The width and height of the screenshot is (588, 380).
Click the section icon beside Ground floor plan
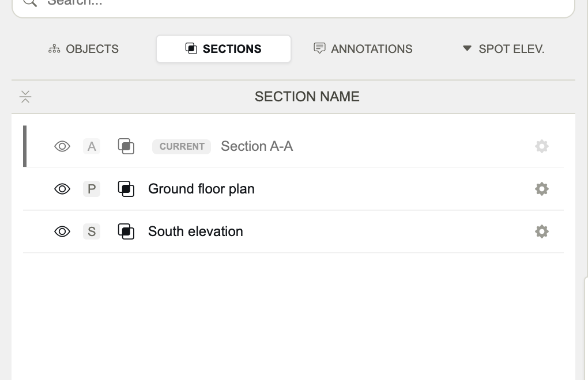tap(126, 189)
